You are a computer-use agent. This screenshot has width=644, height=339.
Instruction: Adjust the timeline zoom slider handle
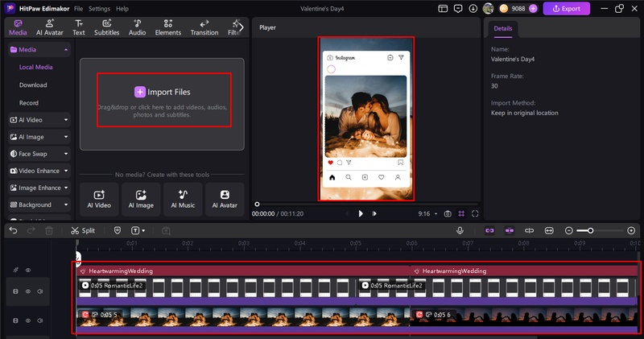pyautogui.click(x=590, y=230)
